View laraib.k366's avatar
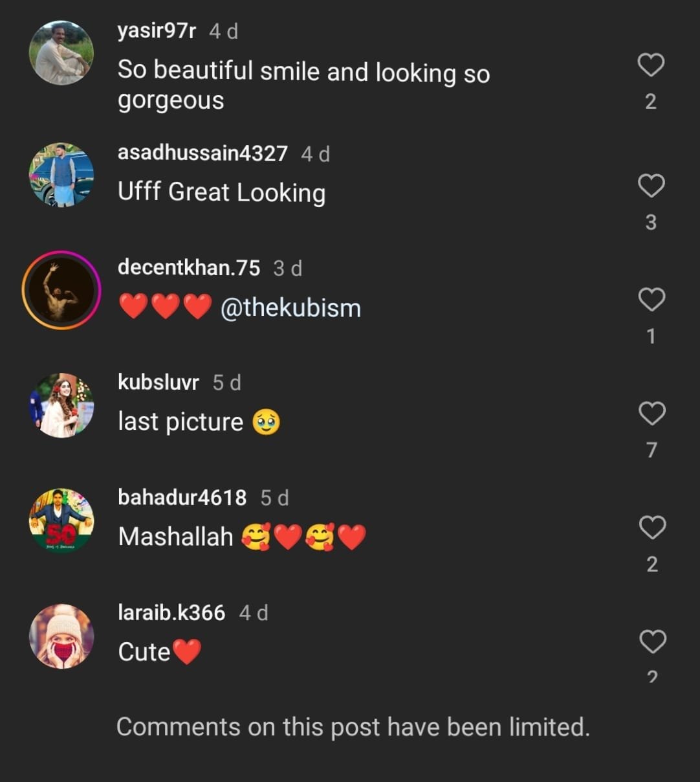This screenshot has width=700, height=782. pyautogui.click(x=61, y=636)
